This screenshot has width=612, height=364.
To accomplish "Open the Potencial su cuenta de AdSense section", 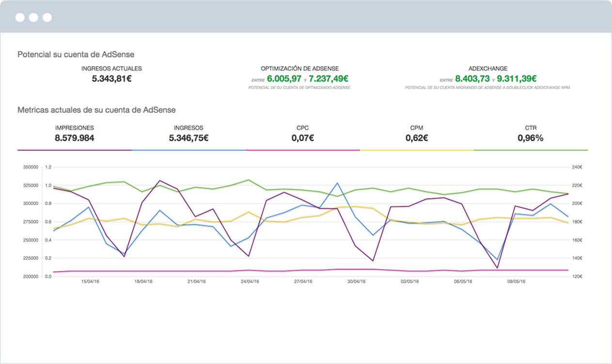I will click(x=76, y=54).
